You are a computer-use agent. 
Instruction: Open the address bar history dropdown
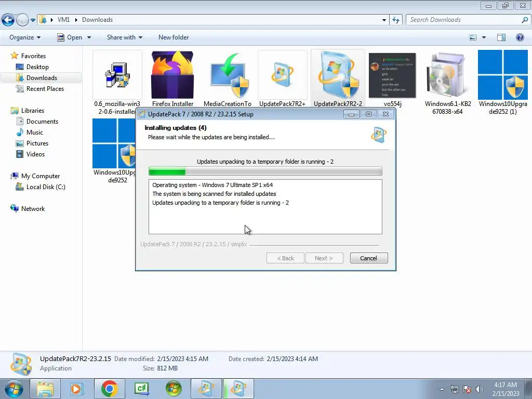tap(384, 20)
